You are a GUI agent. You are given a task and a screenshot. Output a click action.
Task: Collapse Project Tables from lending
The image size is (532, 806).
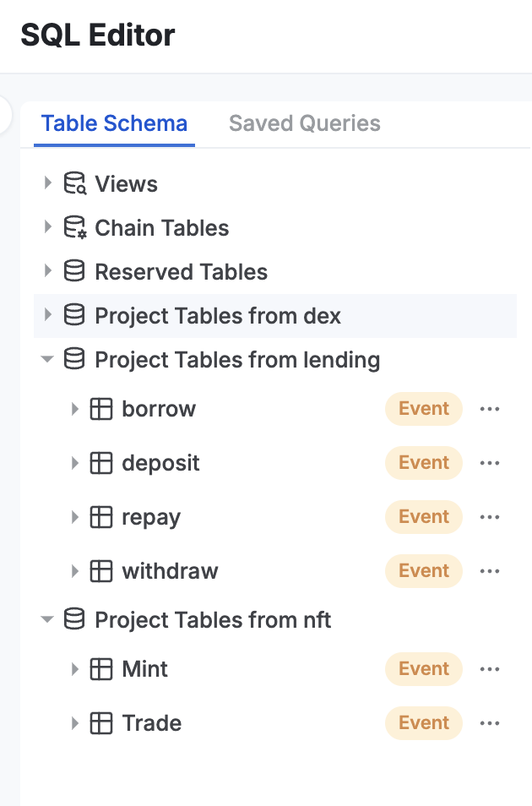tap(47, 359)
